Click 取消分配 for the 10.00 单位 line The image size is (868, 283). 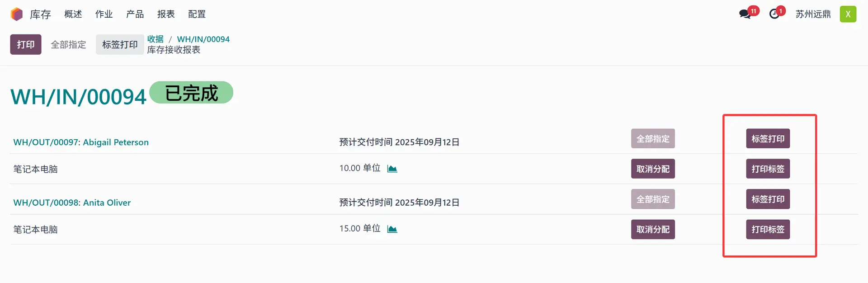tap(653, 169)
